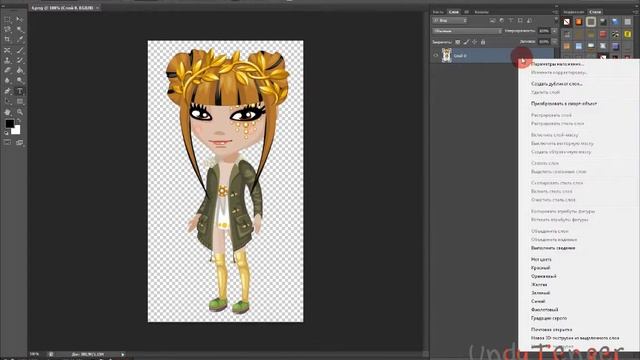The height and width of the screenshot is (360, 640).
Task: Toggle the pixel layer filter in Layers panel
Action: point(493,20)
